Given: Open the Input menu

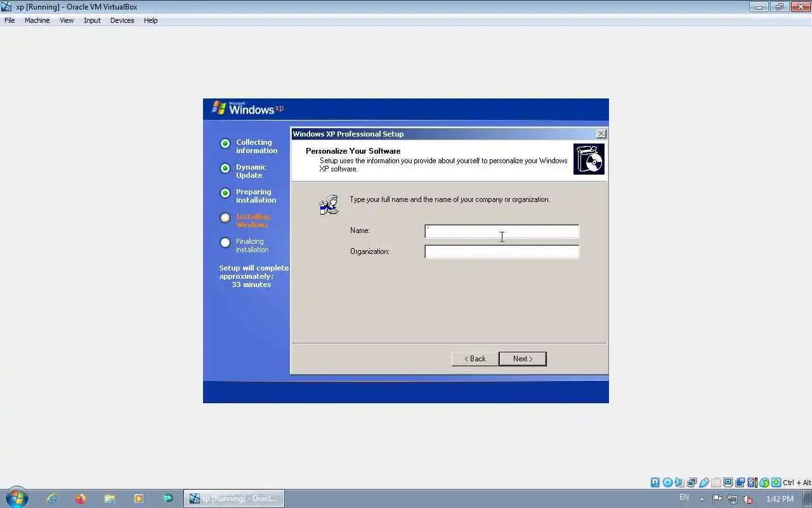Looking at the screenshot, I should 92,20.
